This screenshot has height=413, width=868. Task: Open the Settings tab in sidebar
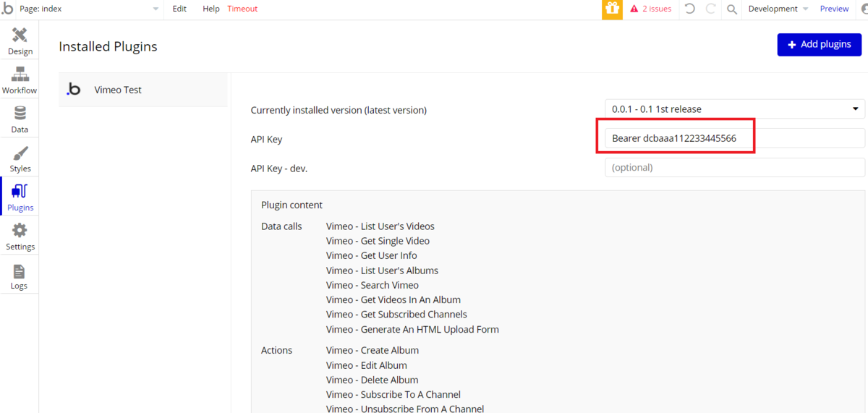(20, 237)
